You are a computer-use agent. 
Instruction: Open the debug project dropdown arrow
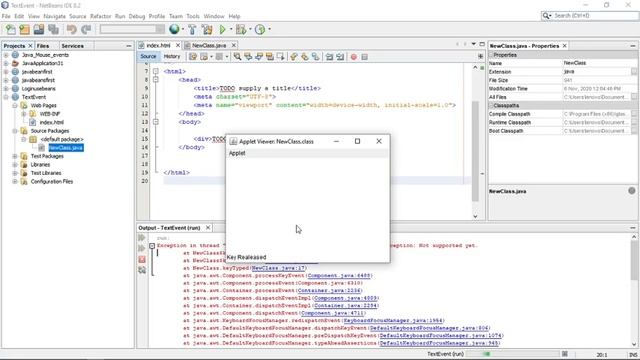[250, 29]
